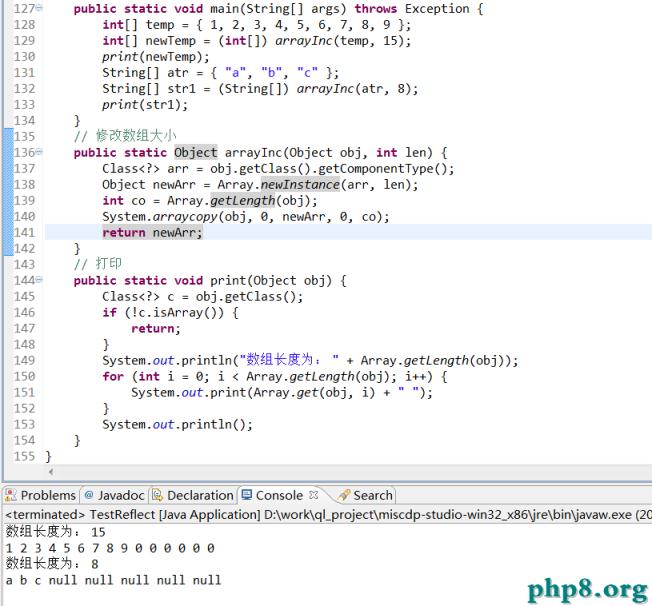Click console output row of numbers

110,548
